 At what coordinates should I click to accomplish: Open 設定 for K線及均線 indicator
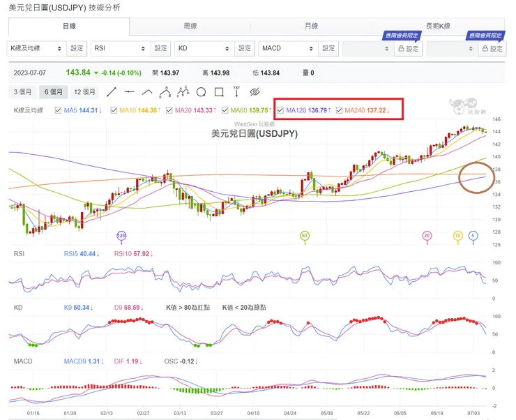[x=77, y=48]
